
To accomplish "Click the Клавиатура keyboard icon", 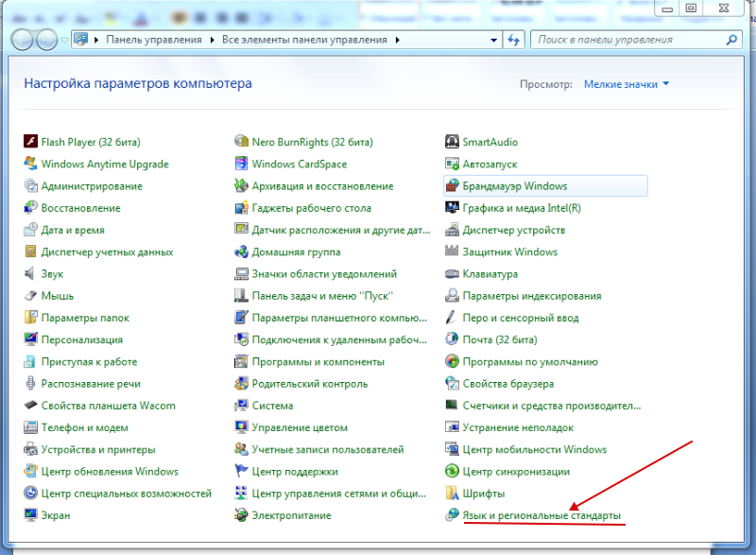I will [x=452, y=274].
